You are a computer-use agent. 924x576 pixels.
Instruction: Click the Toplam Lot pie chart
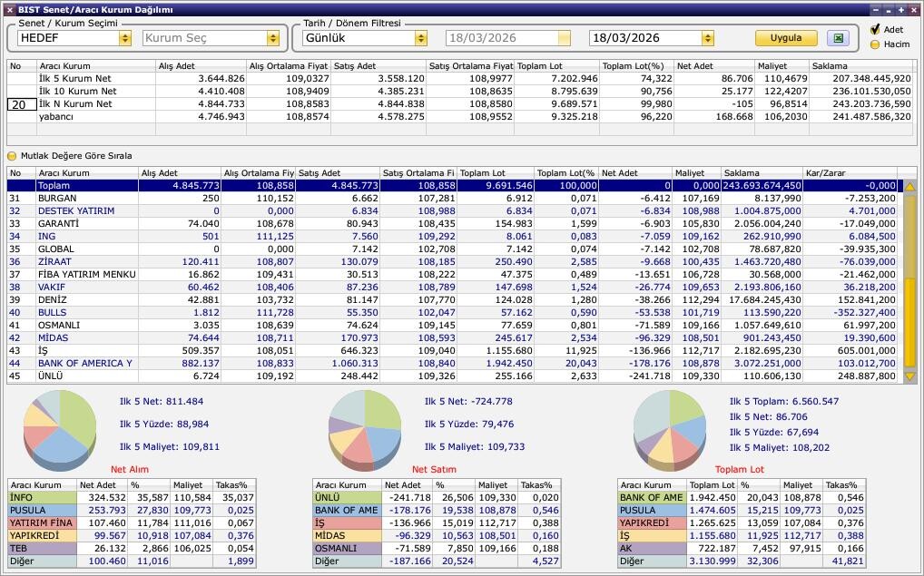tap(669, 425)
